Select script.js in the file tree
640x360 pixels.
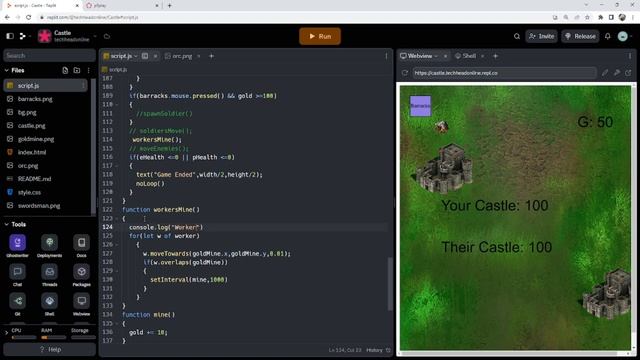click(x=45, y=86)
